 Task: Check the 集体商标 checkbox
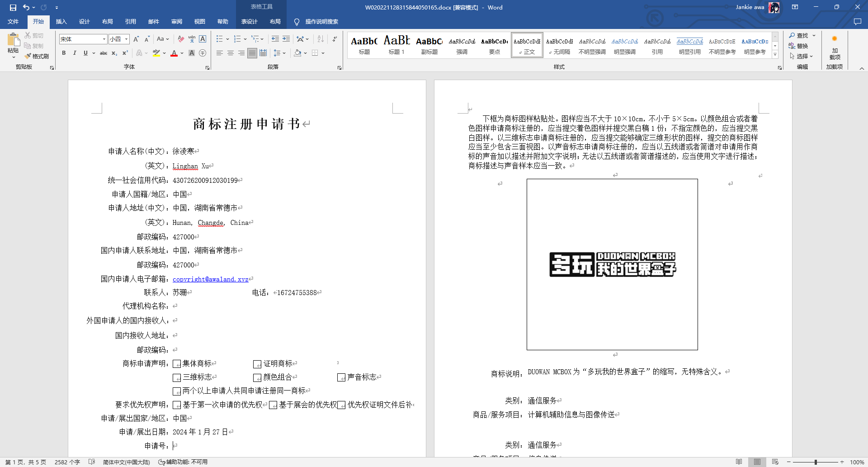coord(177,364)
